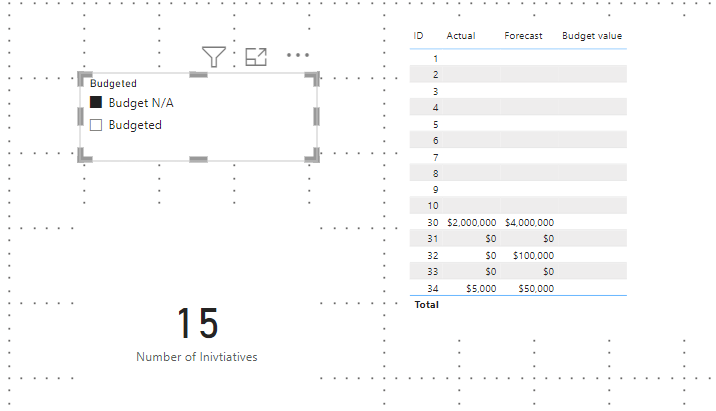Image resolution: width=716 pixels, height=411 pixels.
Task: Select ID cell 5 in table
Action: (x=436, y=124)
